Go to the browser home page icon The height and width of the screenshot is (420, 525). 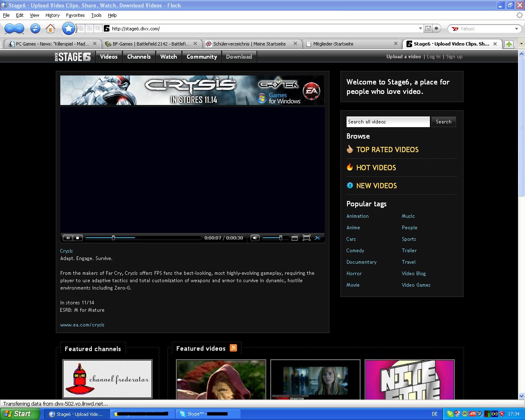50,28
